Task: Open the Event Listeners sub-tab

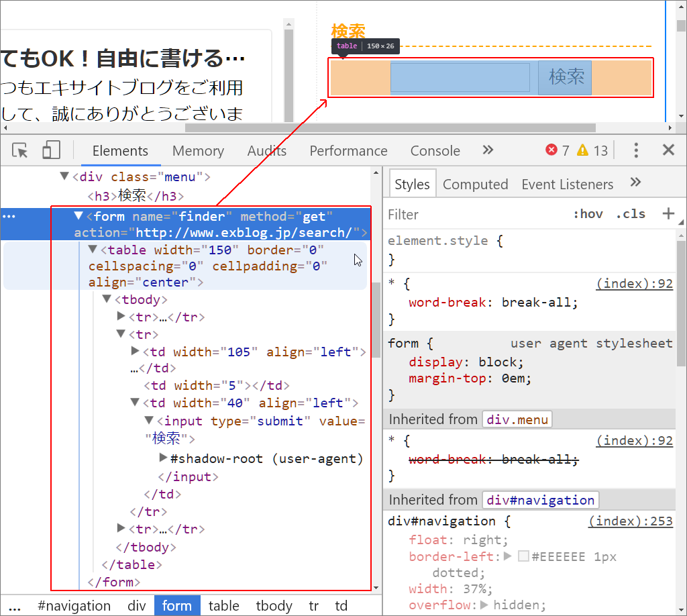Action: click(x=568, y=184)
